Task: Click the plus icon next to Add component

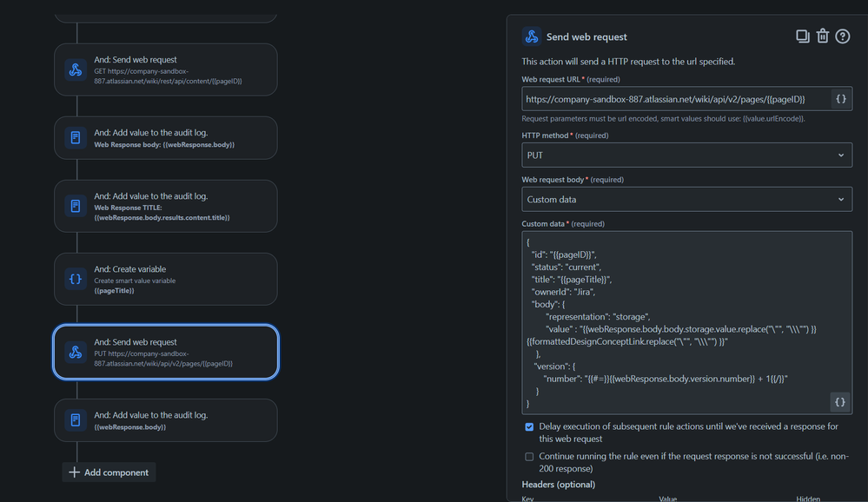Action: (74, 472)
